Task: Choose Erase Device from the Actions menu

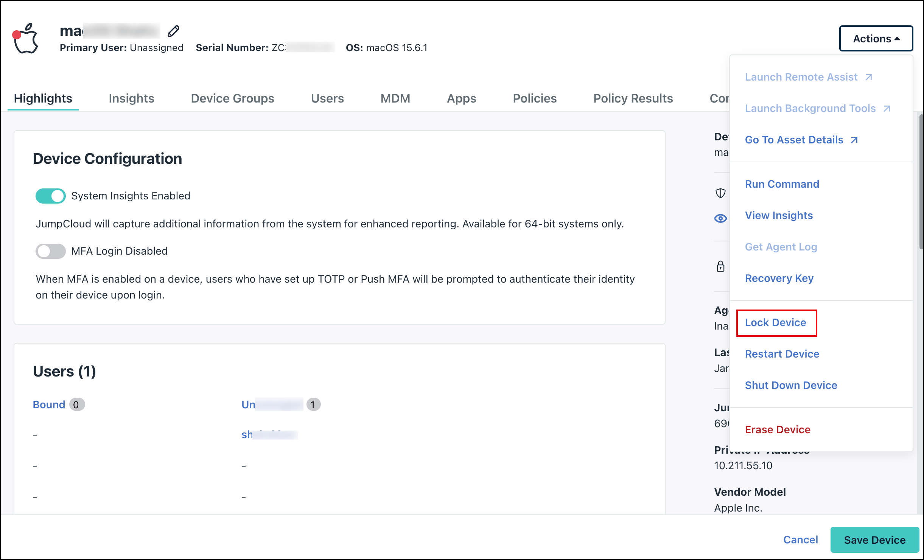Action: tap(777, 429)
